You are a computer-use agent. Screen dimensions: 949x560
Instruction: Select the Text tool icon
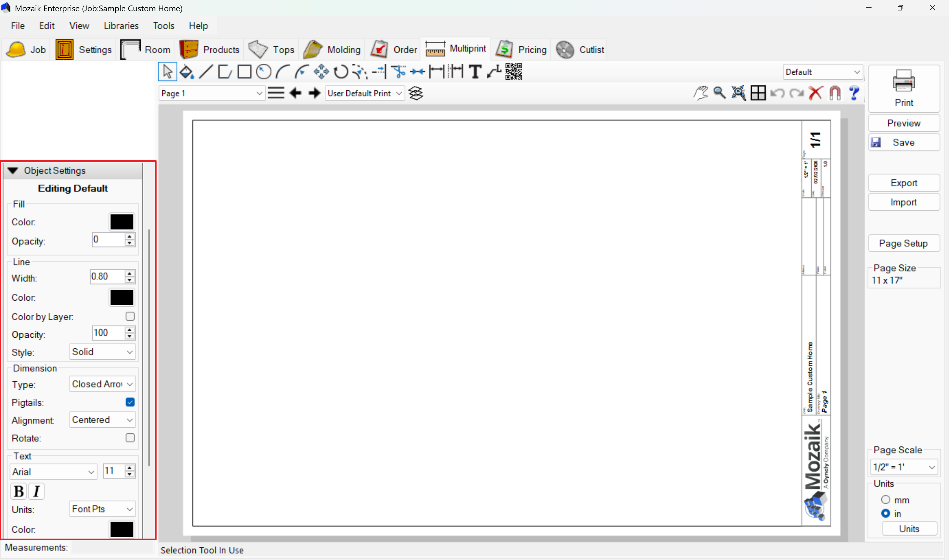pyautogui.click(x=475, y=72)
